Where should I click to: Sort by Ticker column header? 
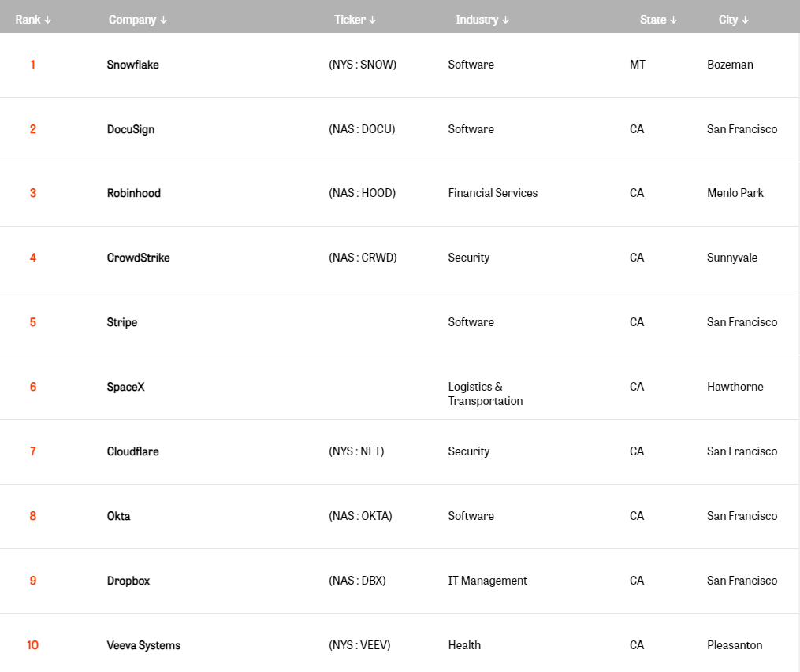coord(355,20)
